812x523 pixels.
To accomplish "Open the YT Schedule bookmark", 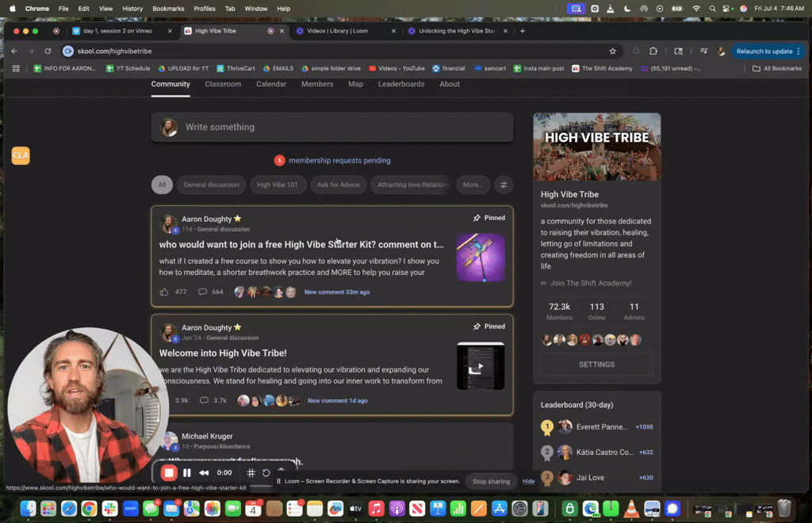I will click(x=128, y=68).
